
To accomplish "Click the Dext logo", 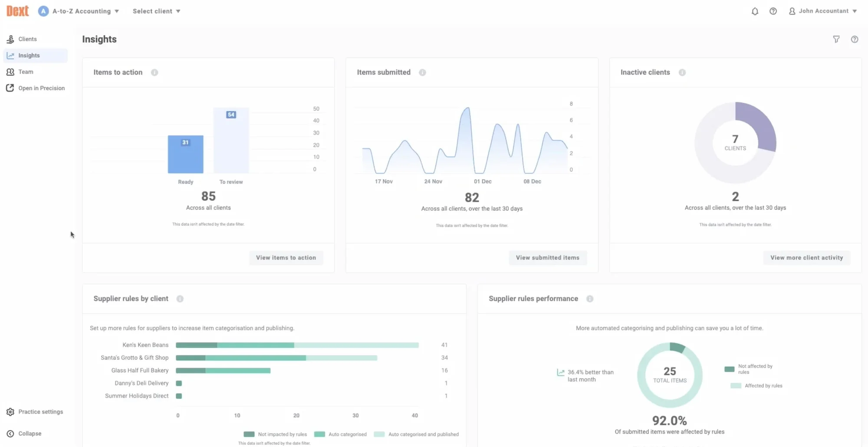I will 18,11.
